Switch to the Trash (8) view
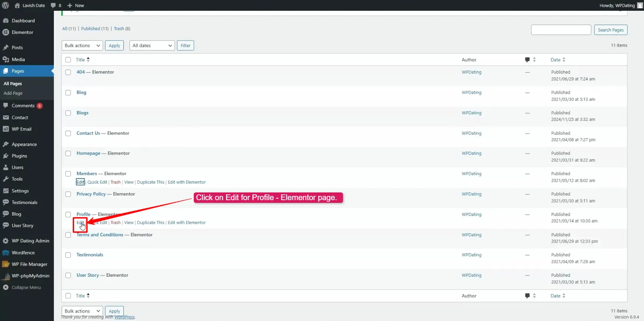Viewport: 644px width, 321px height. tap(121, 28)
